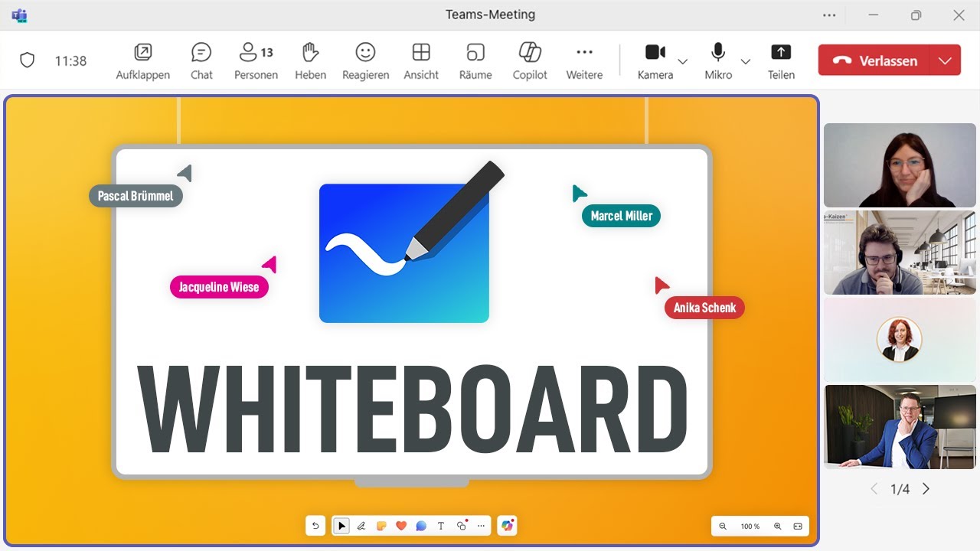Show the Personen participant list
The image size is (980, 551).
pyautogui.click(x=256, y=61)
